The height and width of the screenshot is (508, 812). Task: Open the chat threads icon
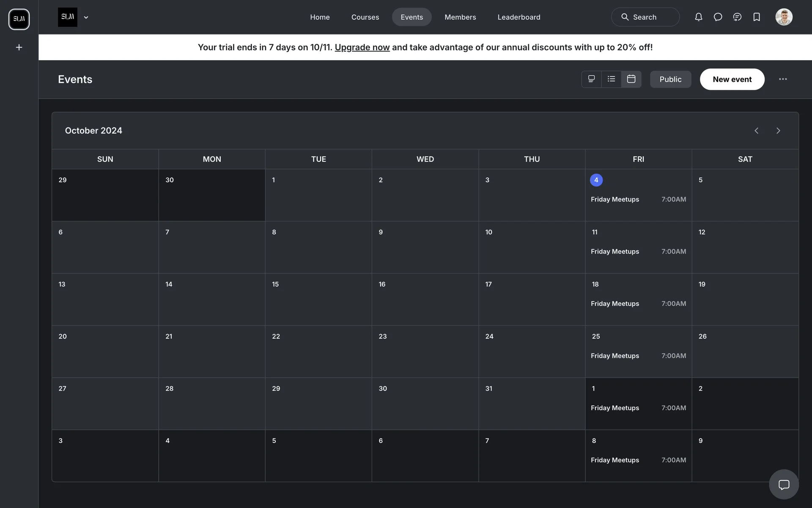pyautogui.click(x=737, y=17)
